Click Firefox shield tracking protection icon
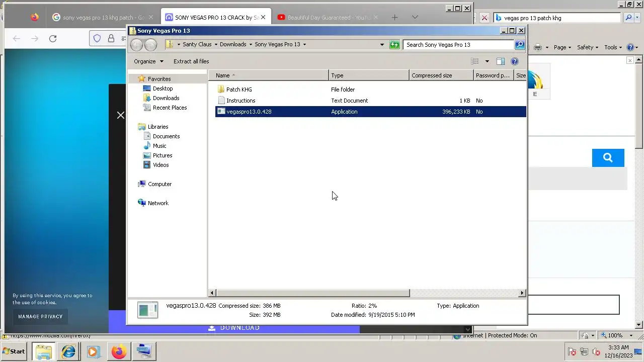644x362 pixels. tap(97, 39)
